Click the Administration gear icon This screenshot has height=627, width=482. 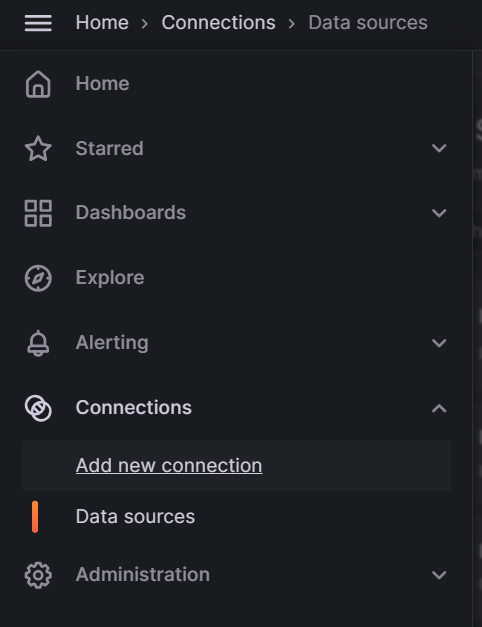coord(38,575)
